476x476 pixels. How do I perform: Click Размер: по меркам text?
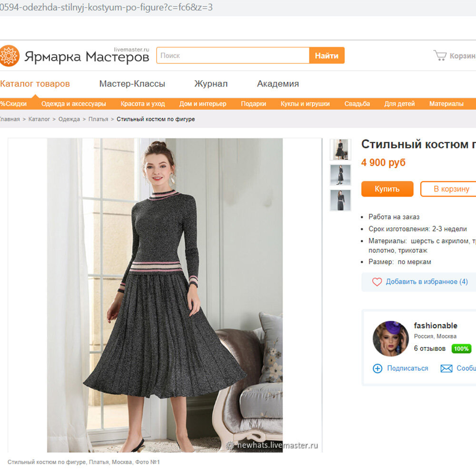399,262
